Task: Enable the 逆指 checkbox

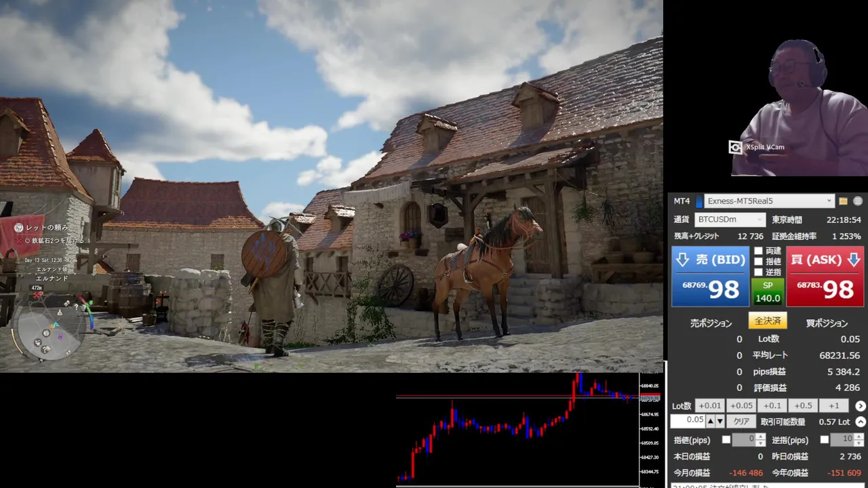Action: pos(758,272)
